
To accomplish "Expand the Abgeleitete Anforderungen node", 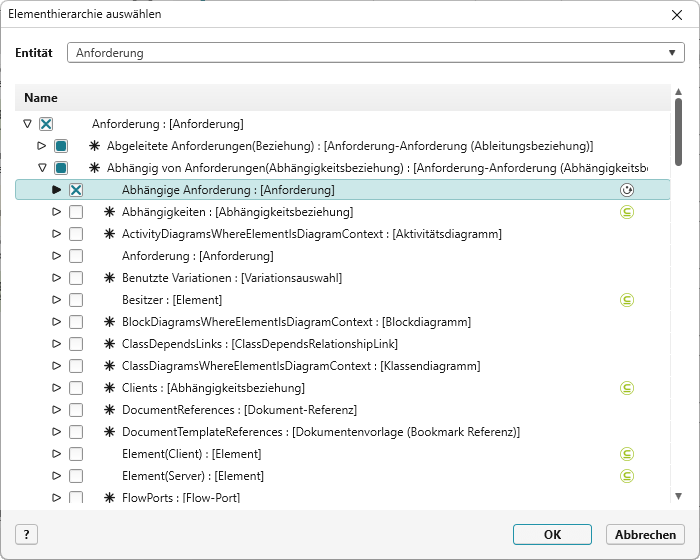I will (42, 146).
